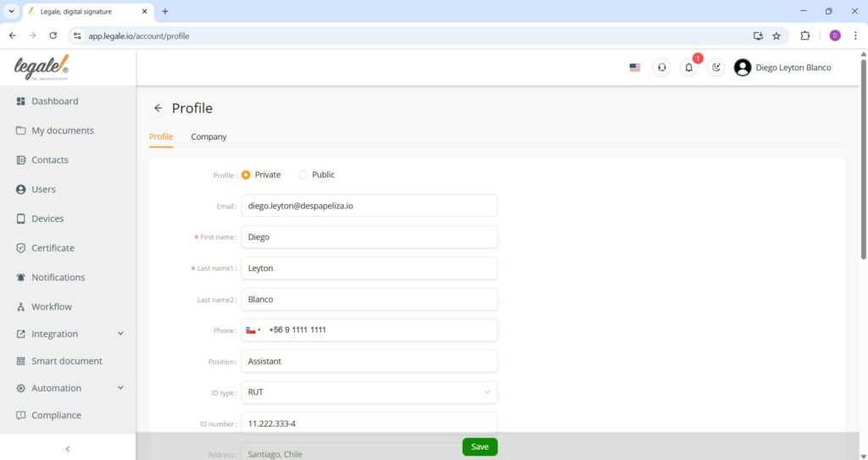
Task: Click the Email input field
Action: coord(370,205)
